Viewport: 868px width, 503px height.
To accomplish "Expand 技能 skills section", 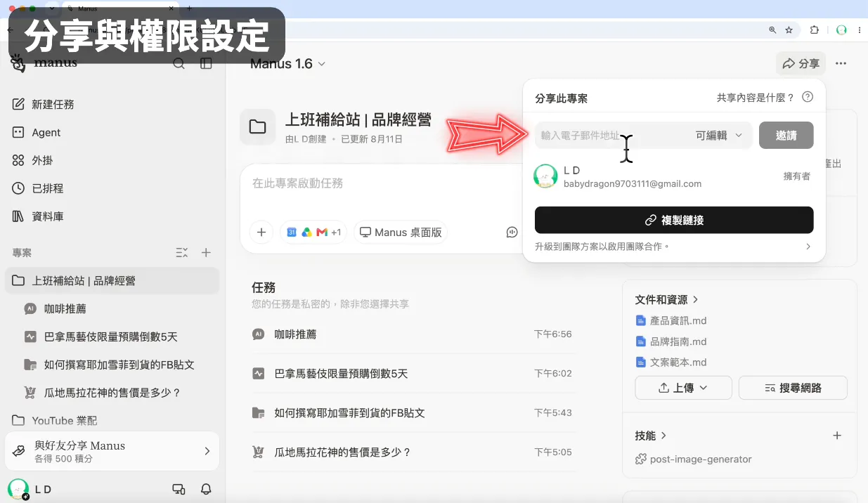I will pos(651,436).
